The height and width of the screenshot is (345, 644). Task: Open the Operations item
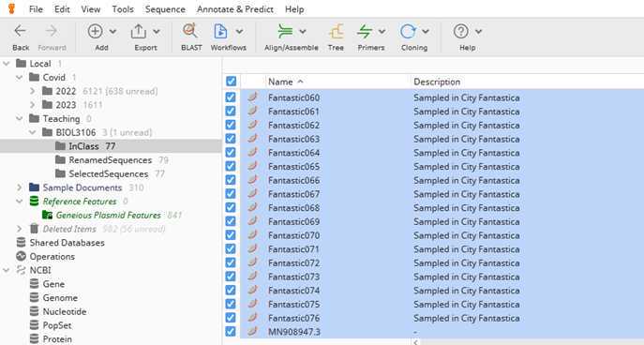click(52, 257)
